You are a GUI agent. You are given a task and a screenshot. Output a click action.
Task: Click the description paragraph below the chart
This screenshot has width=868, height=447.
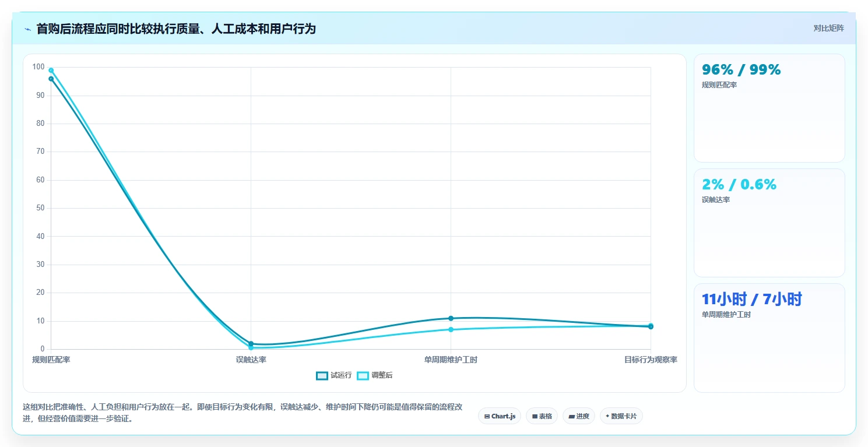pos(243,413)
